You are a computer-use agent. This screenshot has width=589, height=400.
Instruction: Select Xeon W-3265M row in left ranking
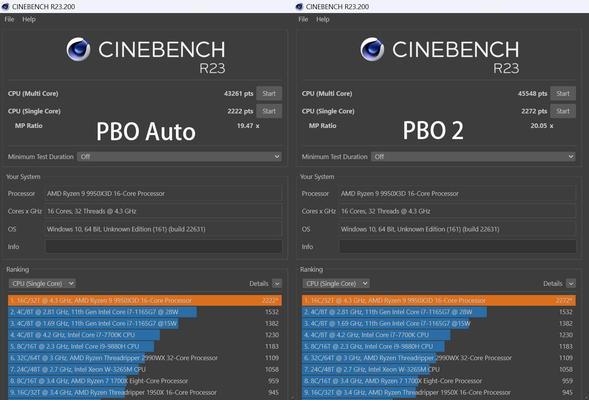(x=145, y=369)
